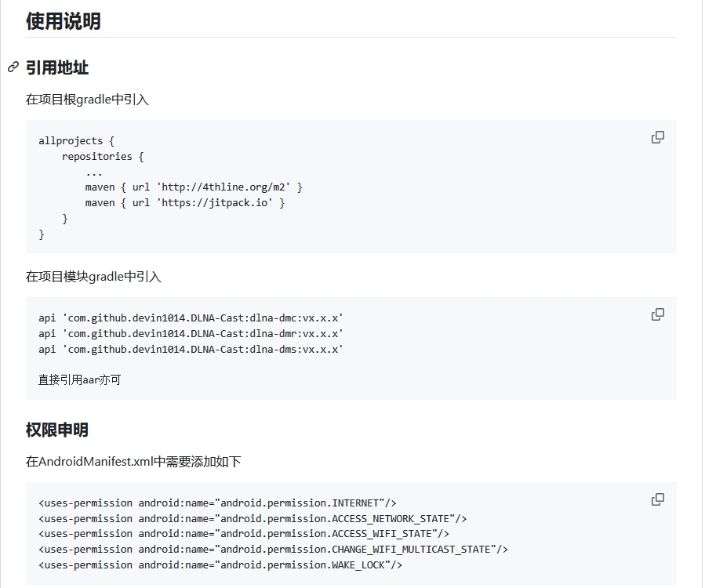Click the INTERNET permission line
Image resolution: width=705 pixels, height=588 pixels.
217,503
